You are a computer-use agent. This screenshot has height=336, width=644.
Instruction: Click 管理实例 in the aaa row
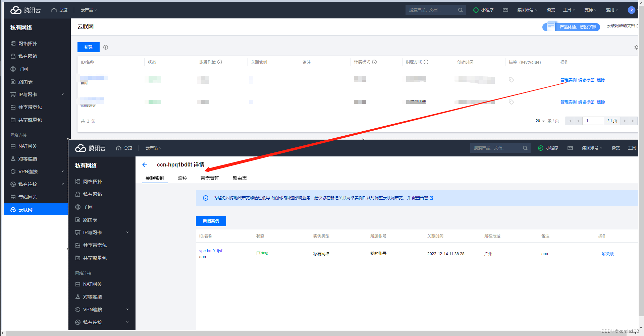(x=569, y=80)
